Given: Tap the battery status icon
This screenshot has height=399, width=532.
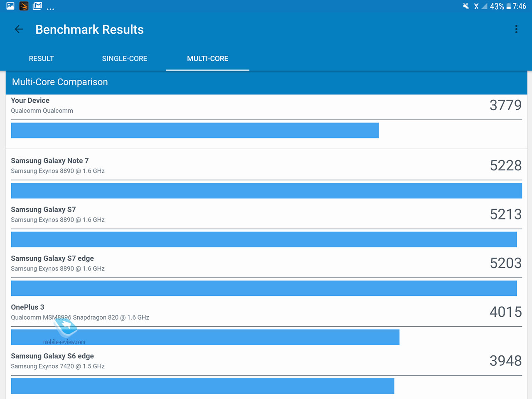Looking at the screenshot, I should (x=508, y=6).
